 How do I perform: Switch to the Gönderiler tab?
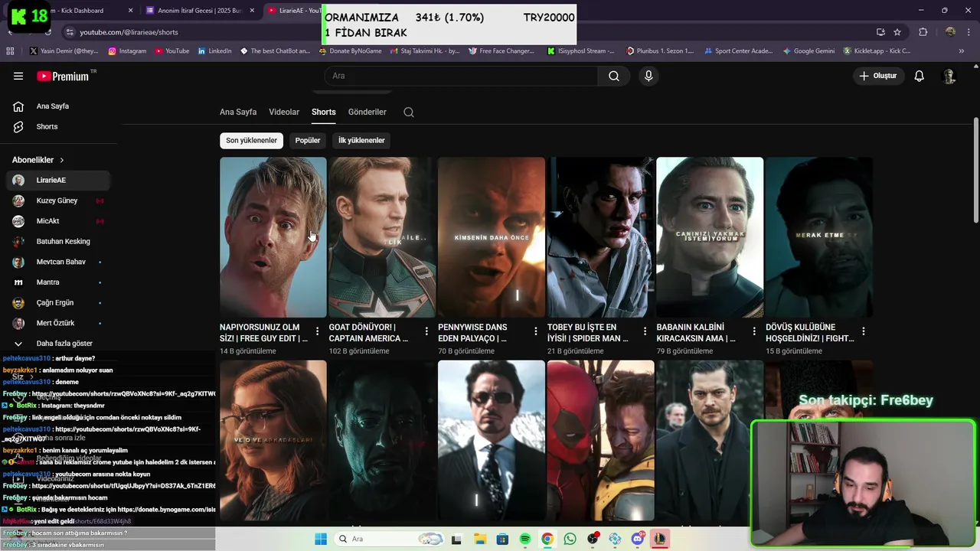(367, 112)
